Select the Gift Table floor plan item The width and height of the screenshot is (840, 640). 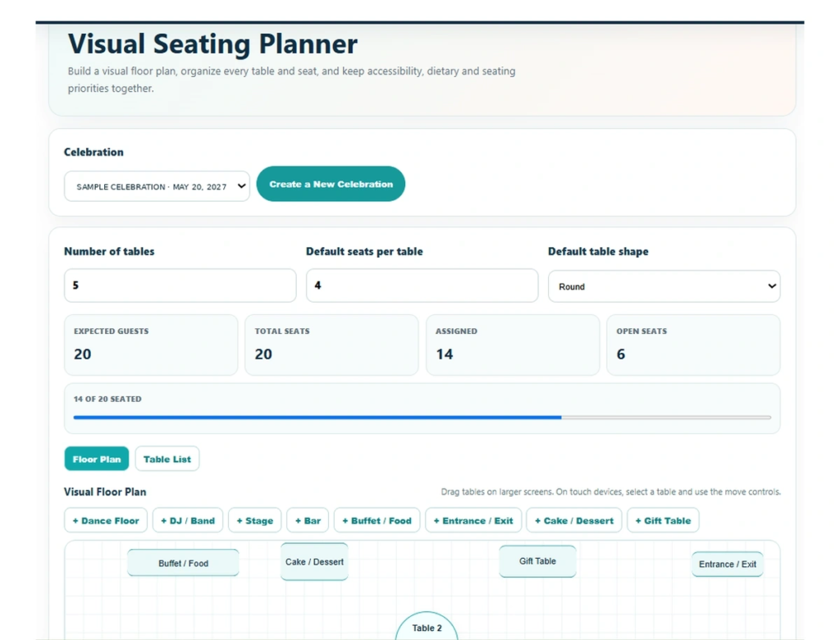[x=537, y=561]
